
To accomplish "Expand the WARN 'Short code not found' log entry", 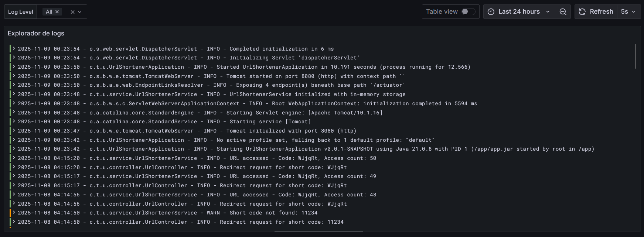I will [x=14, y=213].
